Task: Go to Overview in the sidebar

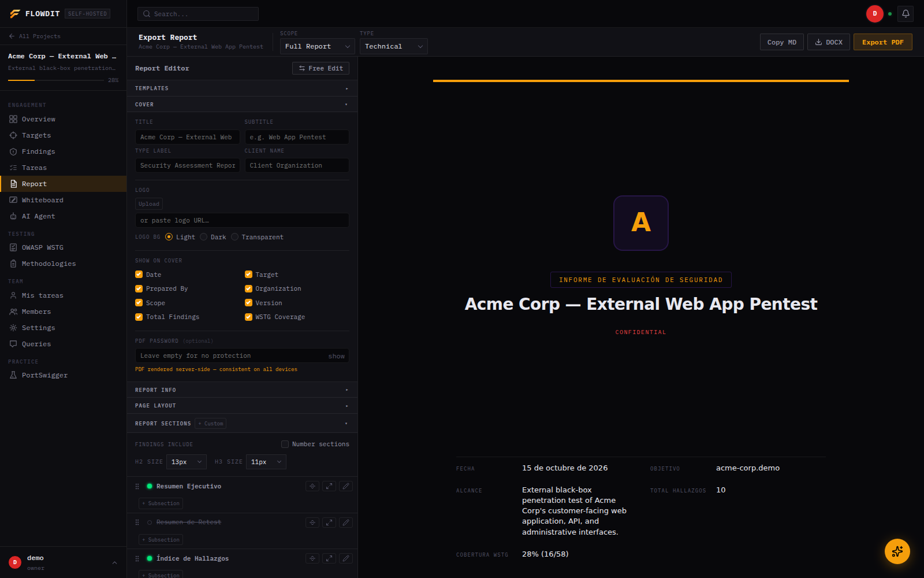Action: pyautogui.click(x=63, y=119)
